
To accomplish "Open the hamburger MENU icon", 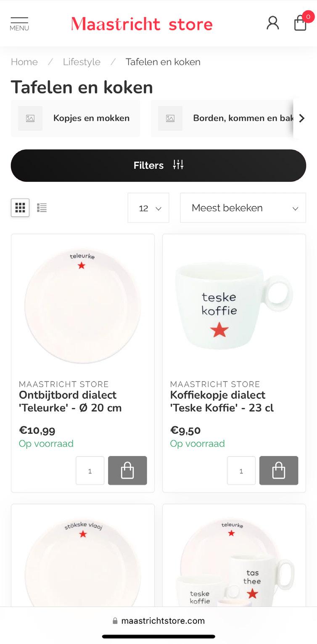I will point(19,24).
